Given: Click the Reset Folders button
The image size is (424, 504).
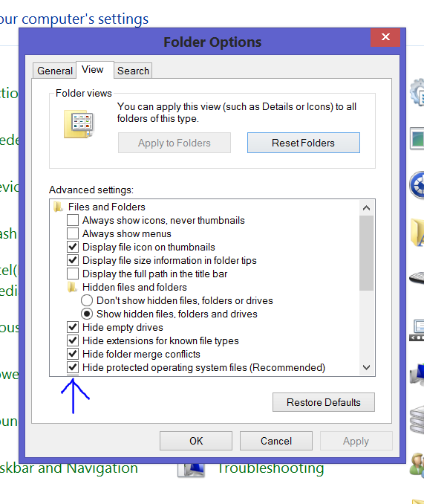Looking at the screenshot, I should coord(303,143).
